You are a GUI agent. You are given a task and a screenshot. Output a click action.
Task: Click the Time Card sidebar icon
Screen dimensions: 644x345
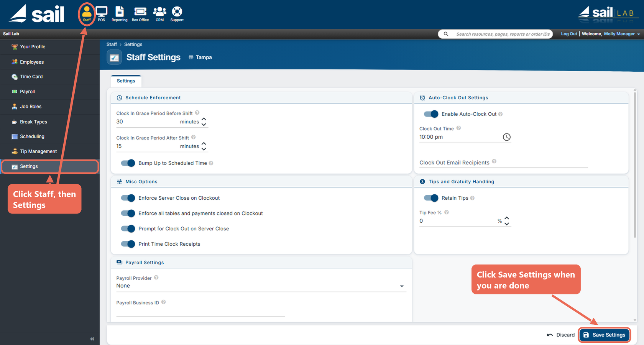[15, 77]
